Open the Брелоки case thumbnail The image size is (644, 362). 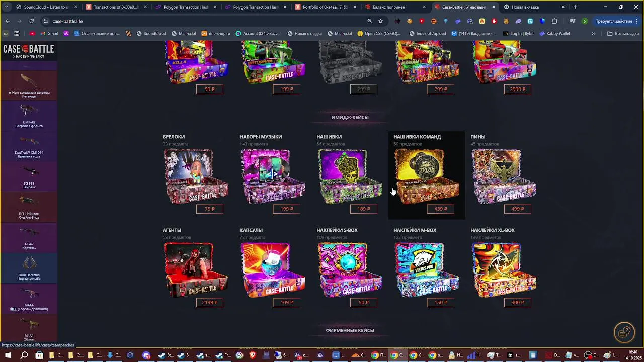point(196,176)
